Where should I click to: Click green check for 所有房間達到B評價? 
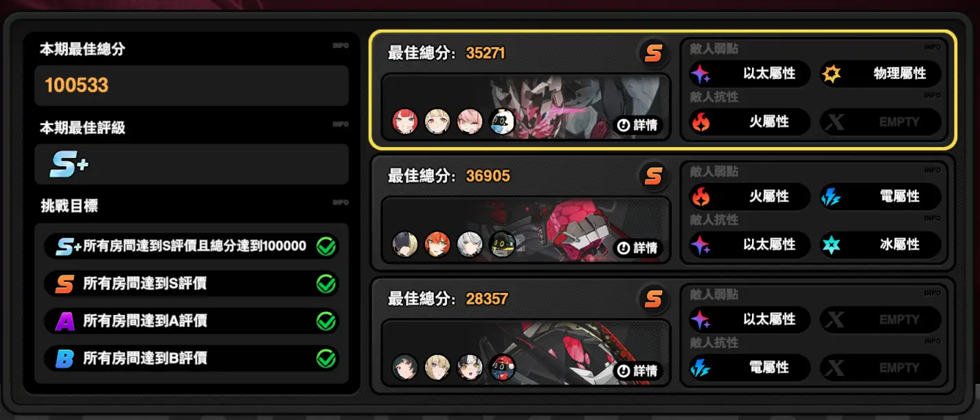[326, 358]
